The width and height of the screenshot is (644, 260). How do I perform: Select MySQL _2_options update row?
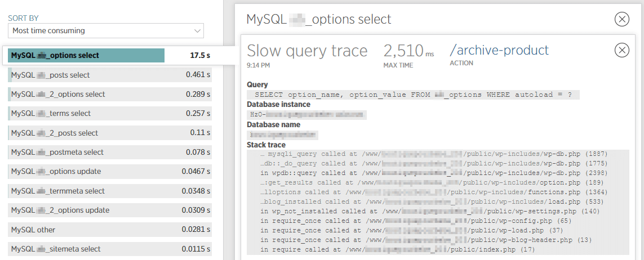point(110,210)
